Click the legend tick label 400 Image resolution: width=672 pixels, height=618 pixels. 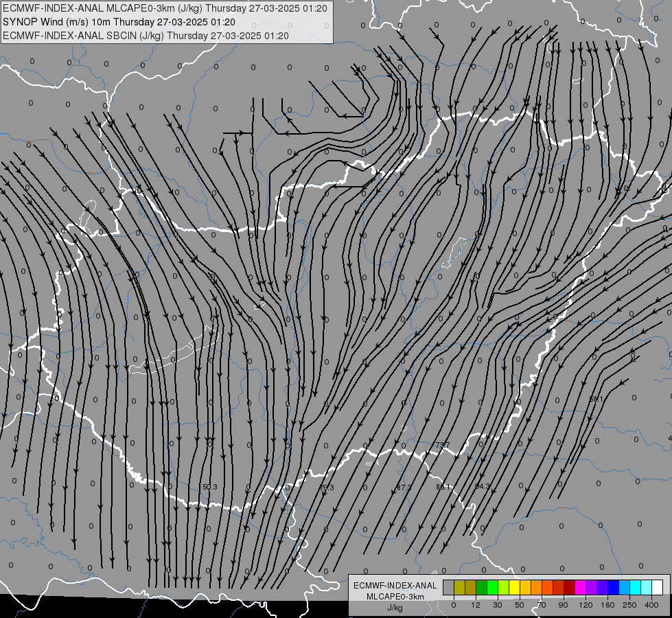pos(651,605)
